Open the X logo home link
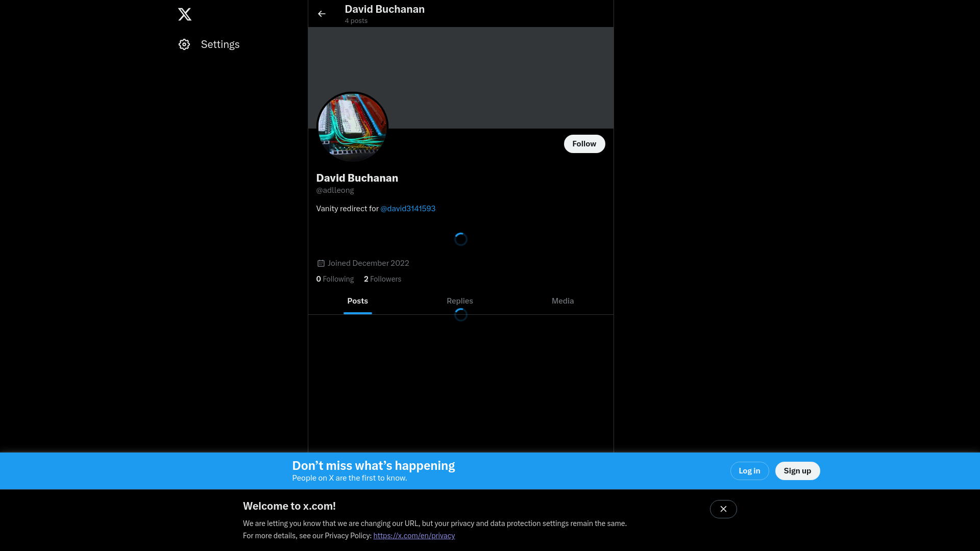Screen dimensions: 980x551 point(185,14)
